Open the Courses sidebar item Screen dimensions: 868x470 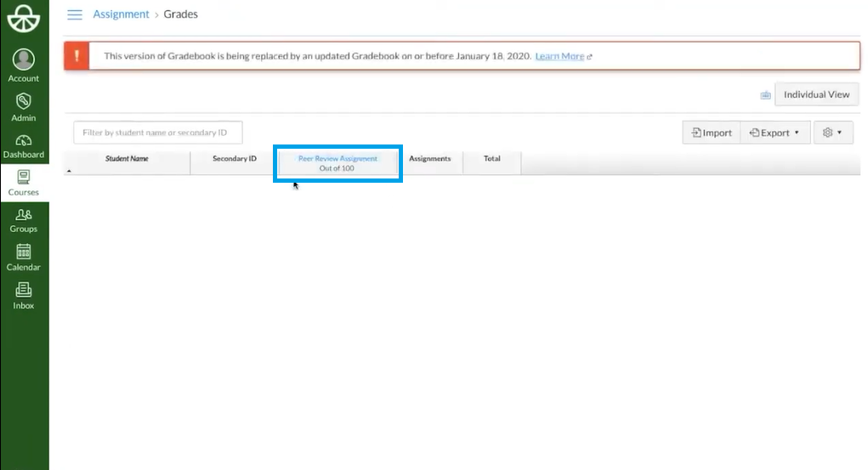24,182
